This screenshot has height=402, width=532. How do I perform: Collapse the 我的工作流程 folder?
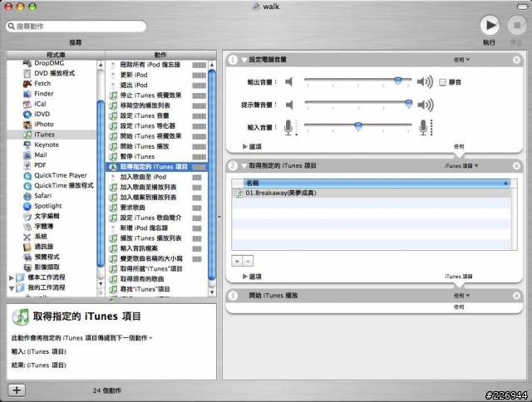[x=11, y=288]
